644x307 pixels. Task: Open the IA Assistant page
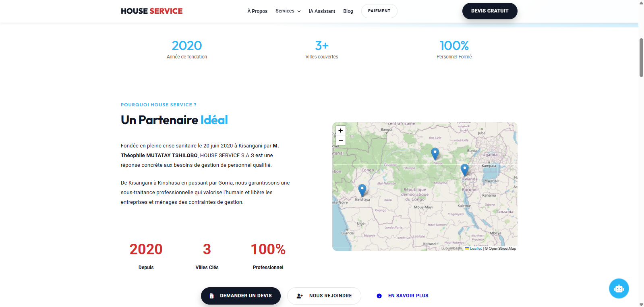coord(322,11)
